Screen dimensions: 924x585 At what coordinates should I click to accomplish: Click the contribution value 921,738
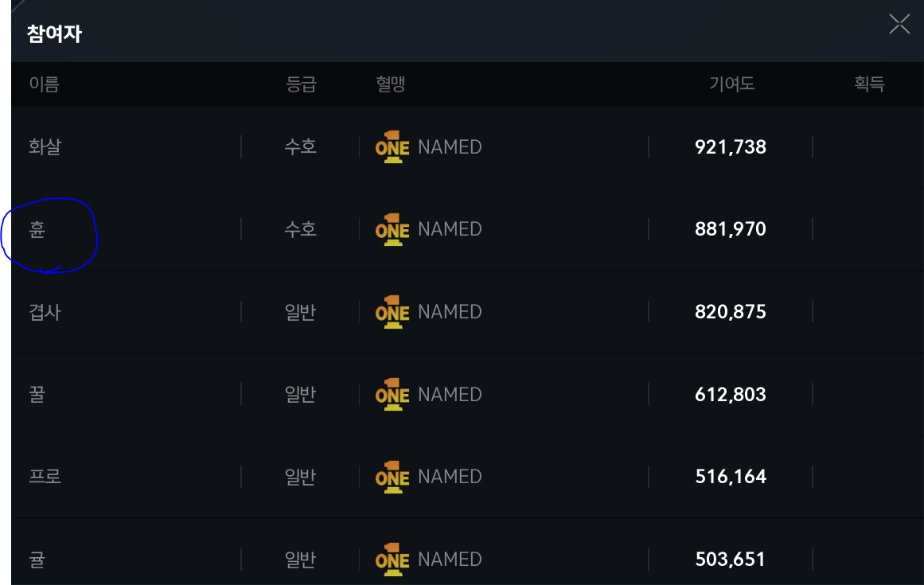pos(730,147)
